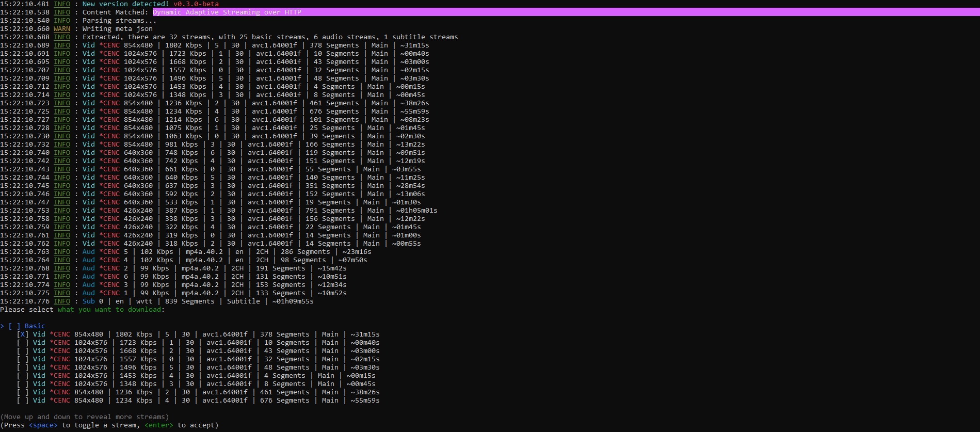980x432 pixels.
Task: Click the '592 Kbps' bitrate value
Action: pyautogui.click(x=182, y=194)
